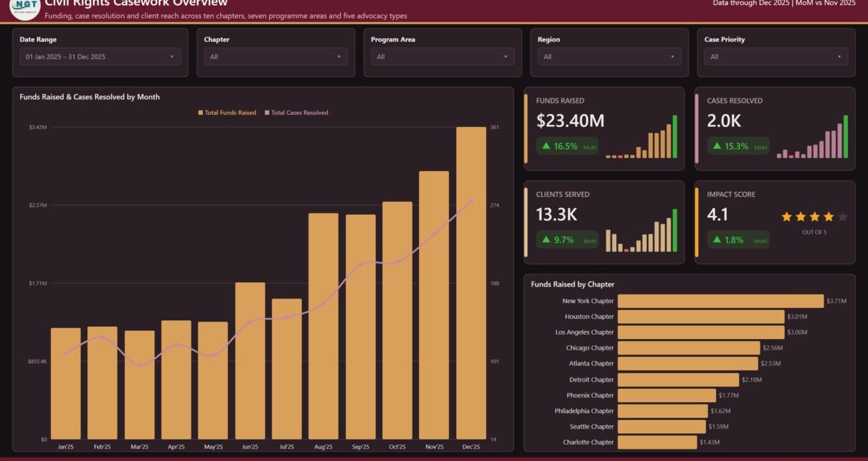Select the New York Chapter bar
Image resolution: width=868 pixels, height=461 pixels.
click(x=720, y=301)
